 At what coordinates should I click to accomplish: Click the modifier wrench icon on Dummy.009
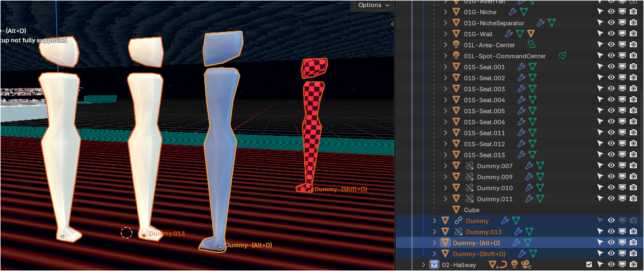point(529,177)
